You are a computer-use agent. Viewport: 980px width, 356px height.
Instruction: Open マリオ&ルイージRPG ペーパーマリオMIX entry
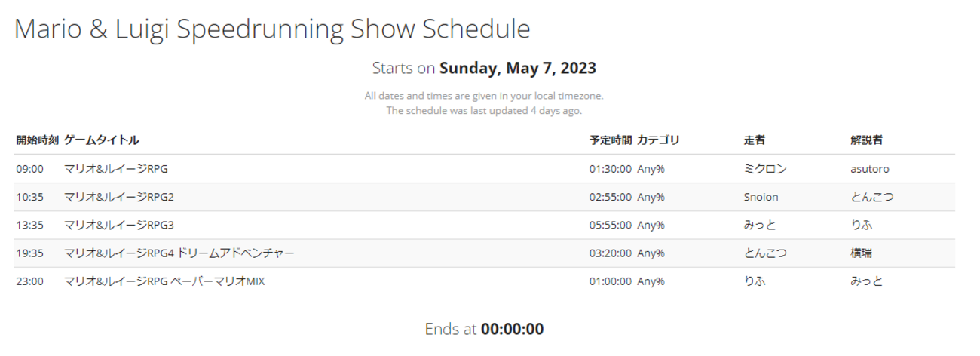pyautogui.click(x=165, y=281)
